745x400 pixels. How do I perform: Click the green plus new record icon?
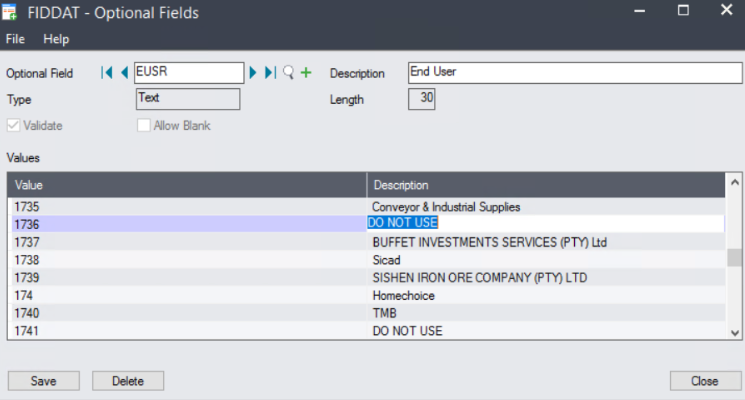pyautogui.click(x=306, y=73)
